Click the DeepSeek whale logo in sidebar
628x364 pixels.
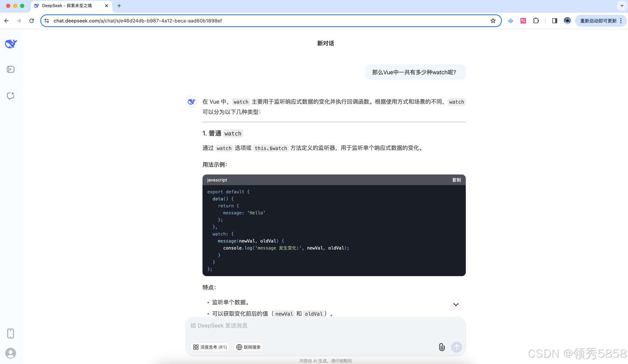[11, 44]
